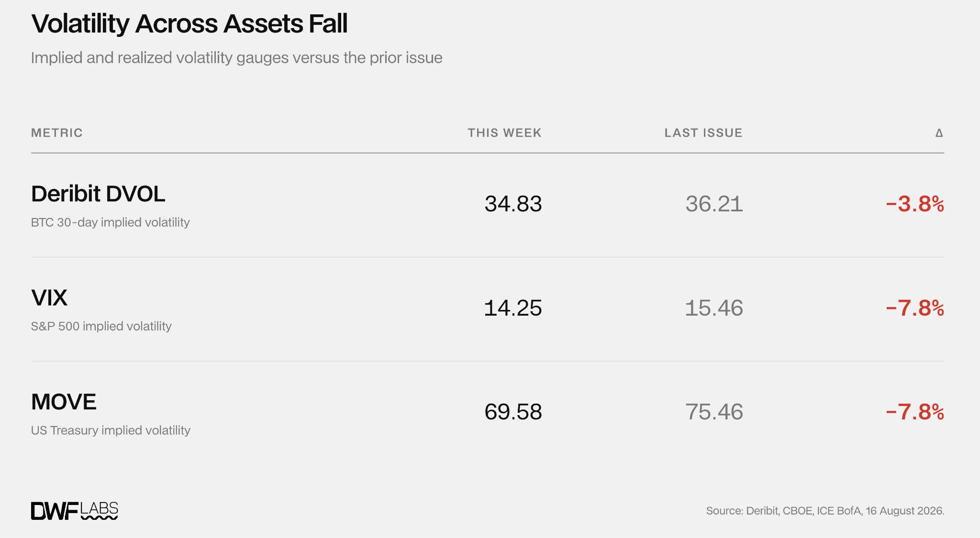980x538 pixels.
Task: Select VIX this week value 14.25
Action: pyautogui.click(x=513, y=308)
